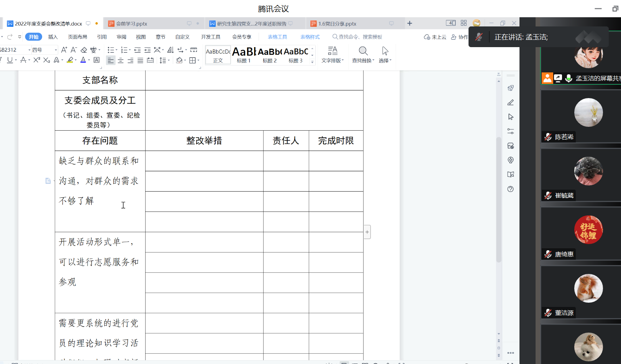The image size is (621, 364).
Task: Expand the styles gallery list
Action: pyautogui.click(x=312, y=62)
